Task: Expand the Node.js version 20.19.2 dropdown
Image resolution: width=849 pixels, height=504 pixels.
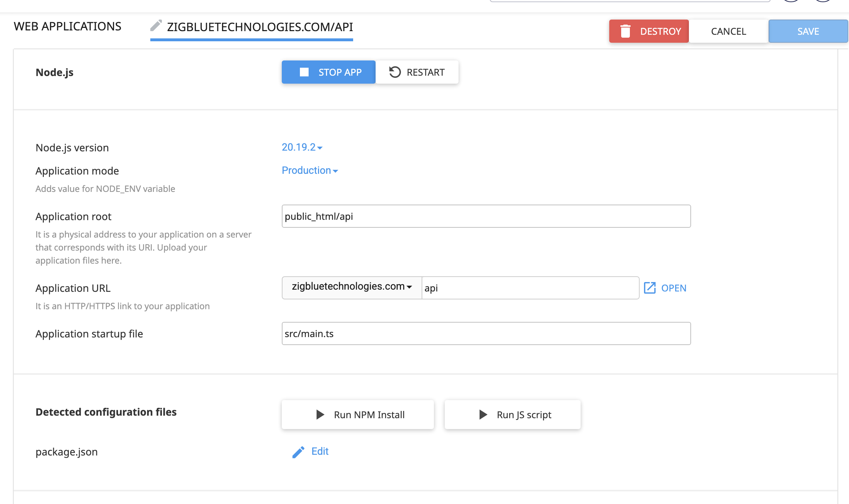Action: click(x=302, y=147)
